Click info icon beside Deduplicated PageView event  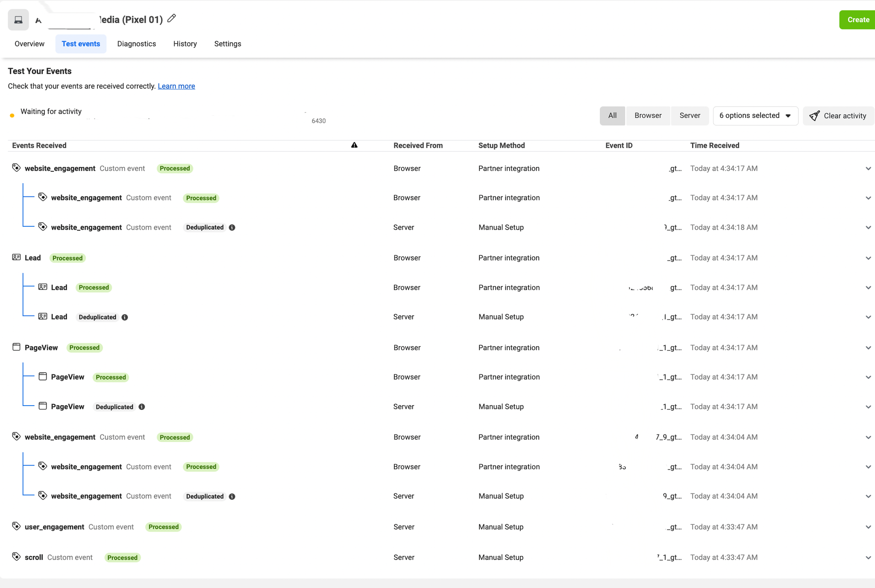click(142, 407)
